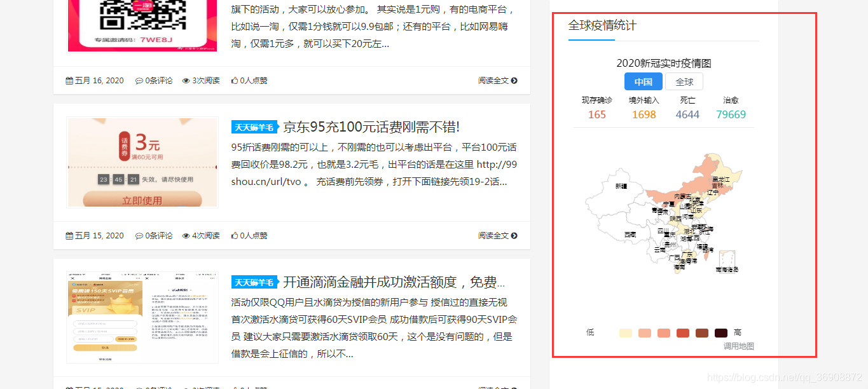Viewport: 868px width, 389px height.
Task: Open the 3元话费券 post thumbnail
Action: [x=143, y=162]
